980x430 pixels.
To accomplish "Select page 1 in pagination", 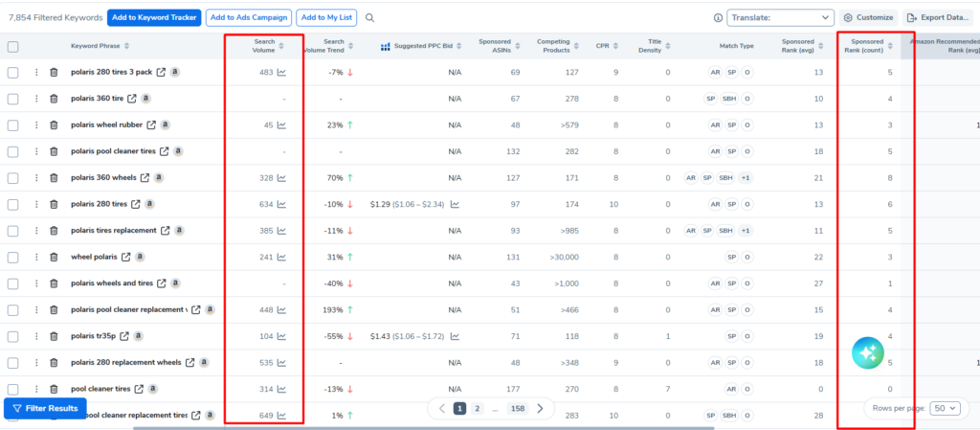I will click(x=460, y=409).
